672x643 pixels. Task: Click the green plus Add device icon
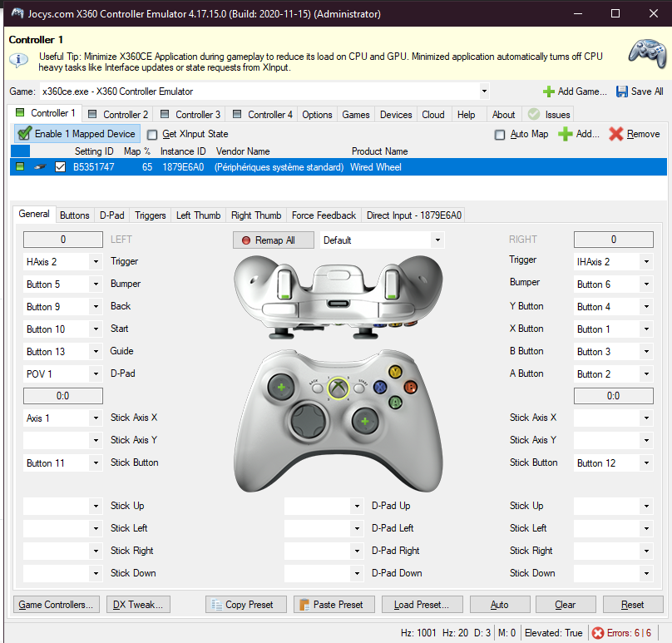point(565,134)
